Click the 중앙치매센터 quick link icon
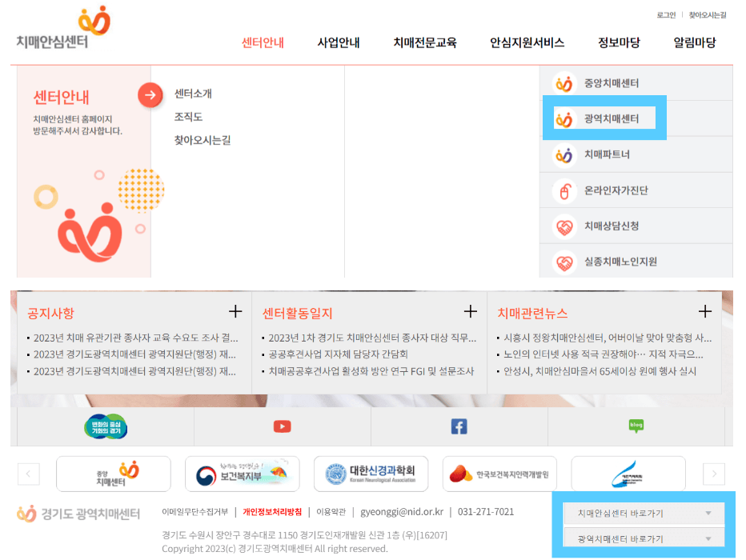The image size is (746, 560). click(x=564, y=82)
